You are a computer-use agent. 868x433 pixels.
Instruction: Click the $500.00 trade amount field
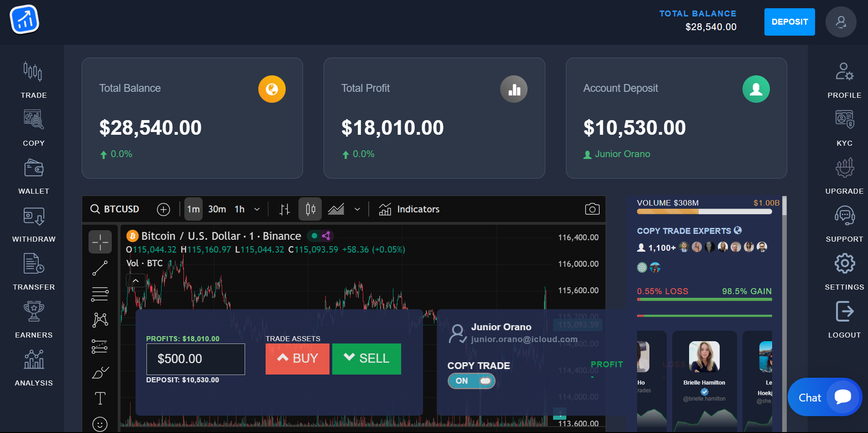click(195, 359)
